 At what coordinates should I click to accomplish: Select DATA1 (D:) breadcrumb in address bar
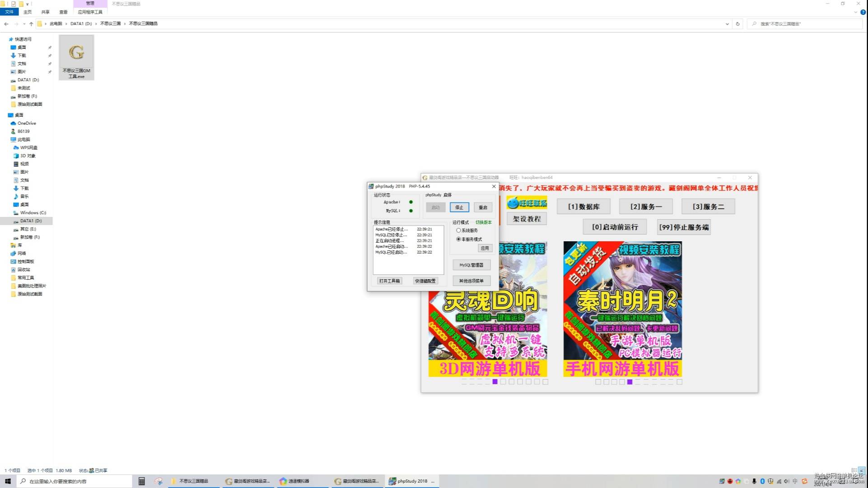tap(81, 24)
